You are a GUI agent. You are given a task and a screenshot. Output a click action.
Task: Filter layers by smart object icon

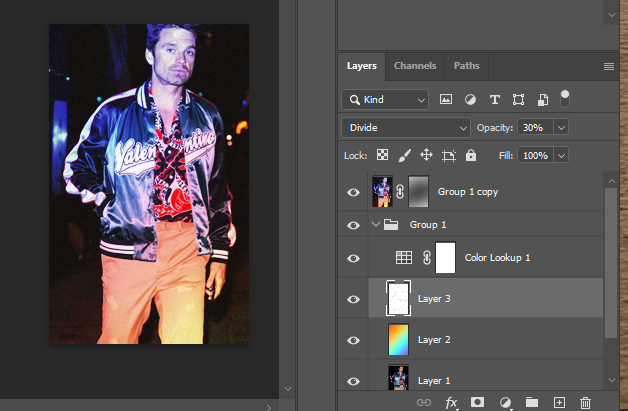click(x=543, y=99)
